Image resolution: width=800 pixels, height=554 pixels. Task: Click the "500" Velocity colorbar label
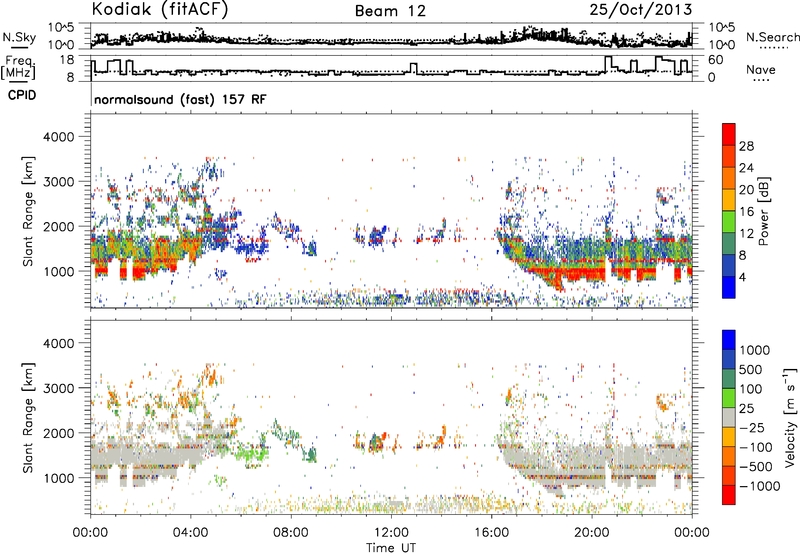pos(751,370)
